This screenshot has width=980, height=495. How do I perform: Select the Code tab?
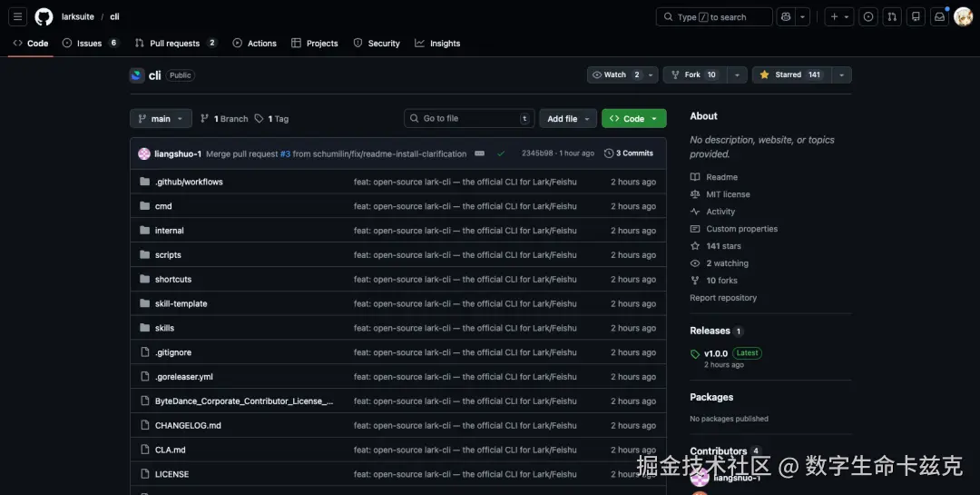30,44
